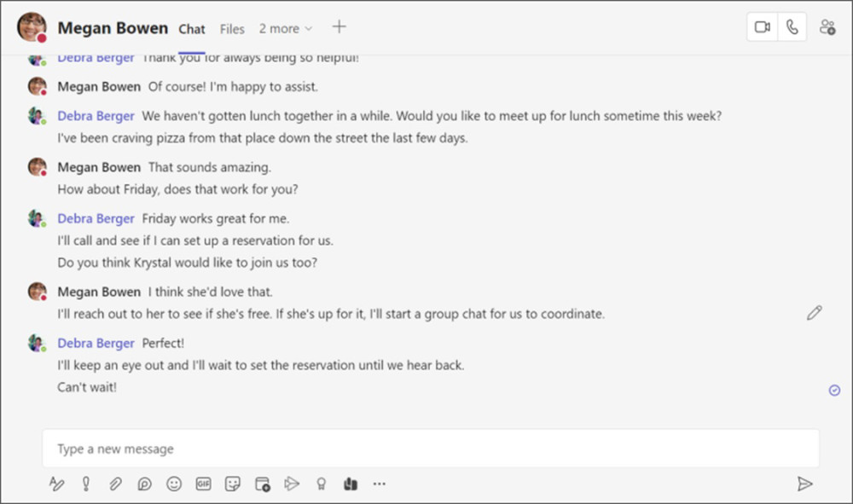The width and height of the screenshot is (853, 504).
Task: Add a new tab with plus button
Action: pyautogui.click(x=339, y=27)
